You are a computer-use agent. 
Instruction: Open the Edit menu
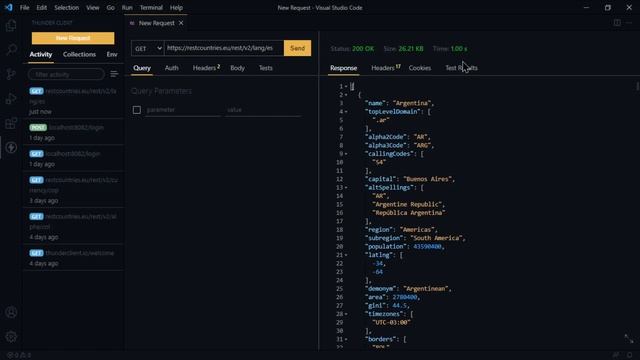click(x=41, y=7)
